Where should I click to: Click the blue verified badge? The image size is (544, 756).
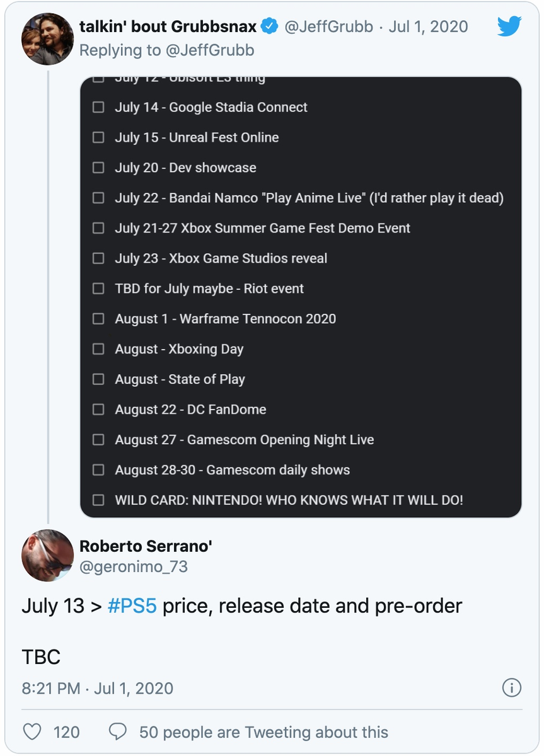tap(270, 26)
